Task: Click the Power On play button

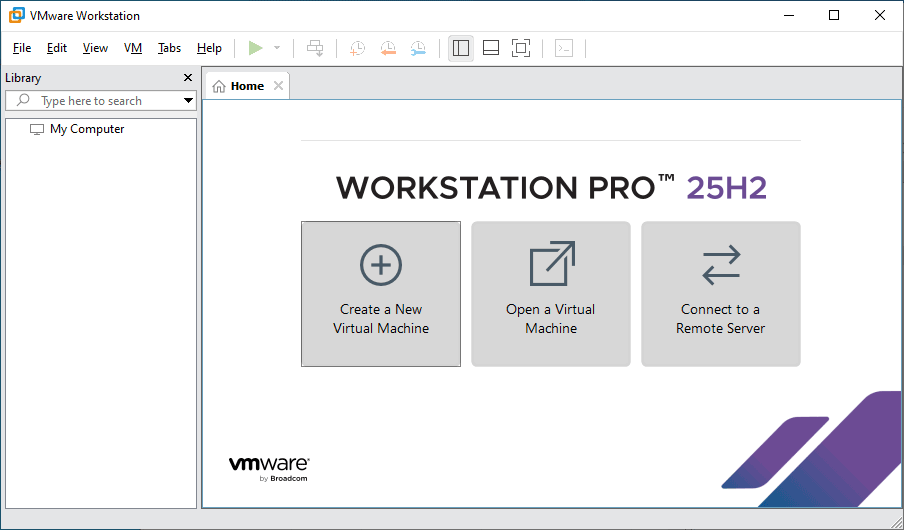Action: (256, 48)
